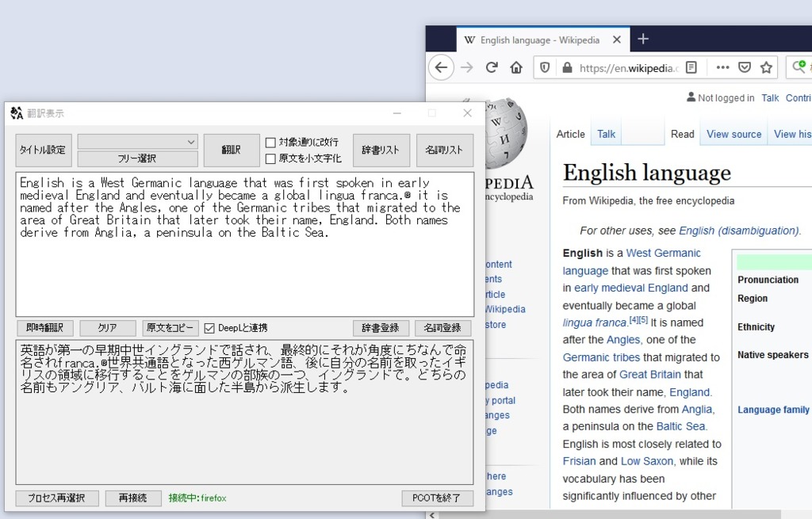Click 名詞登録 noun register button
This screenshot has height=519, width=812.
tap(442, 328)
